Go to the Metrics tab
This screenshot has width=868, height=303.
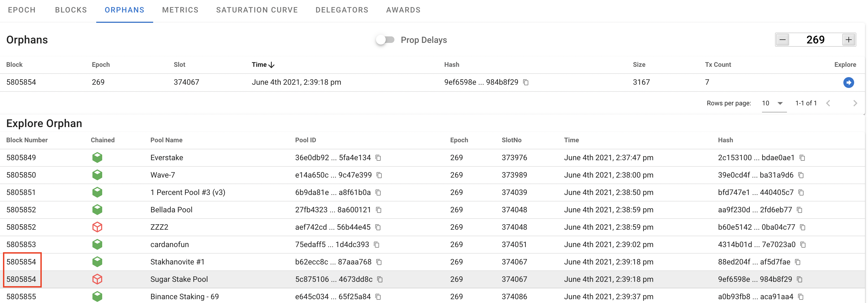click(180, 10)
